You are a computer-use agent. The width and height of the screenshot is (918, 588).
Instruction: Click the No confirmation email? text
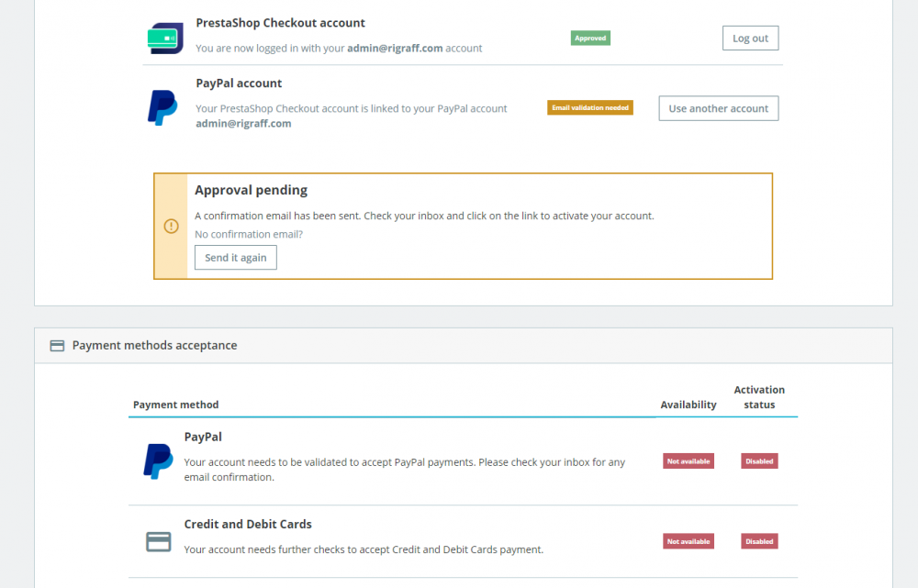(249, 234)
